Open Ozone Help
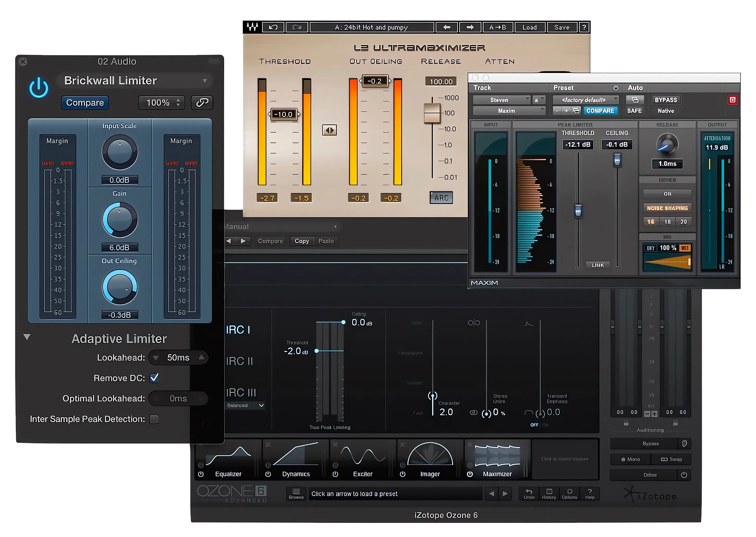Image resolution: width=756 pixels, height=537 pixels. pos(590,494)
